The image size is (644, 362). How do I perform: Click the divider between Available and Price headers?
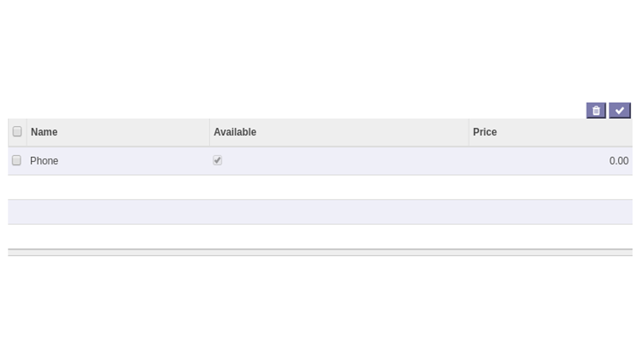[469, 132]
